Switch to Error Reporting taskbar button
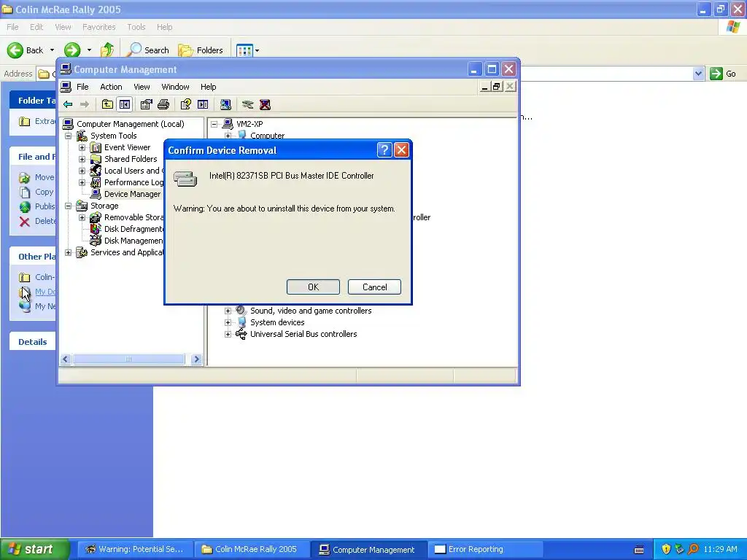 (485, 549)
